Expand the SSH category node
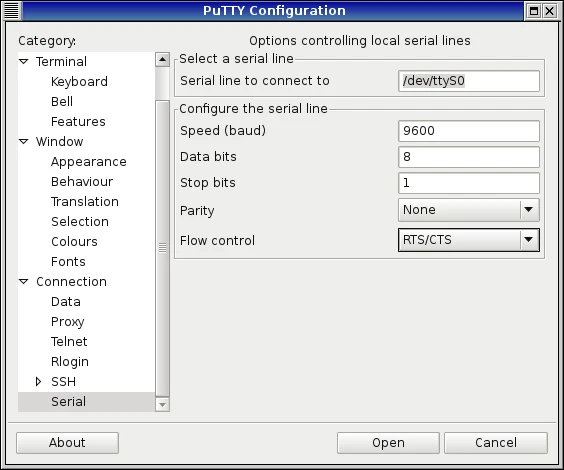 (38, 382)
